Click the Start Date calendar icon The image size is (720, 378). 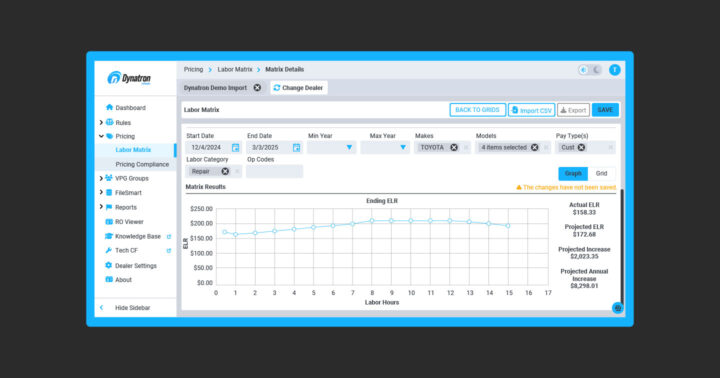tap(236, 147)
